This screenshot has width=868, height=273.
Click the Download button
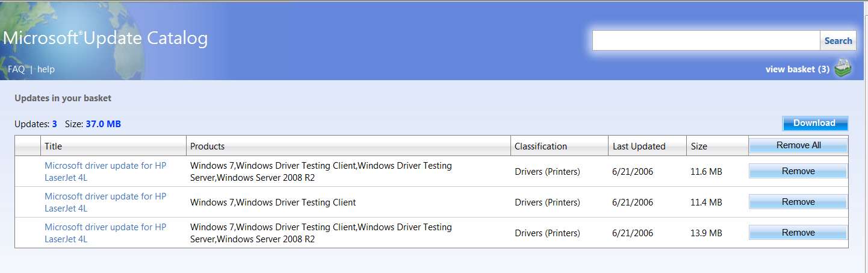[x=815, y=123]
